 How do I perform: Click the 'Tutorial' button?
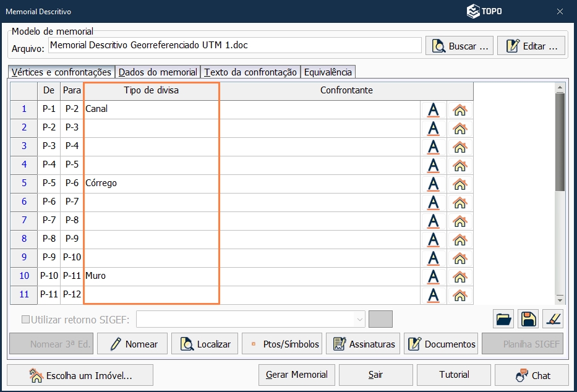tap(455, 375)
